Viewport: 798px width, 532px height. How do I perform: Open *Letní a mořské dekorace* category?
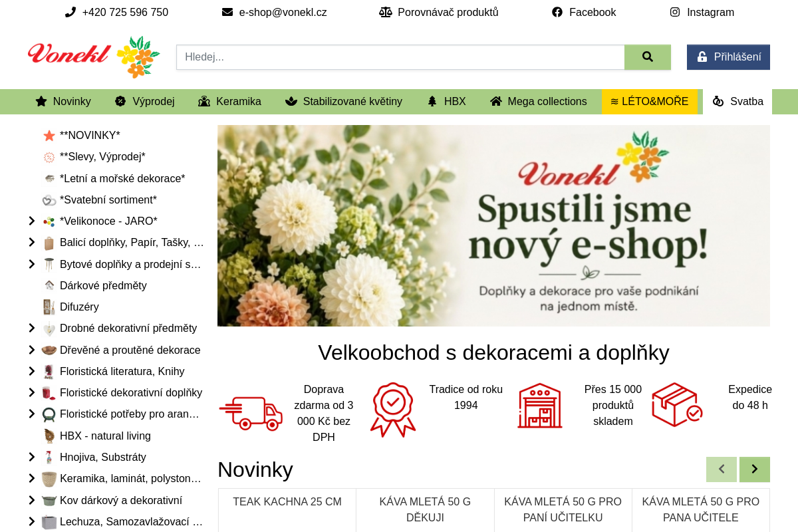[x=122, y=178]
